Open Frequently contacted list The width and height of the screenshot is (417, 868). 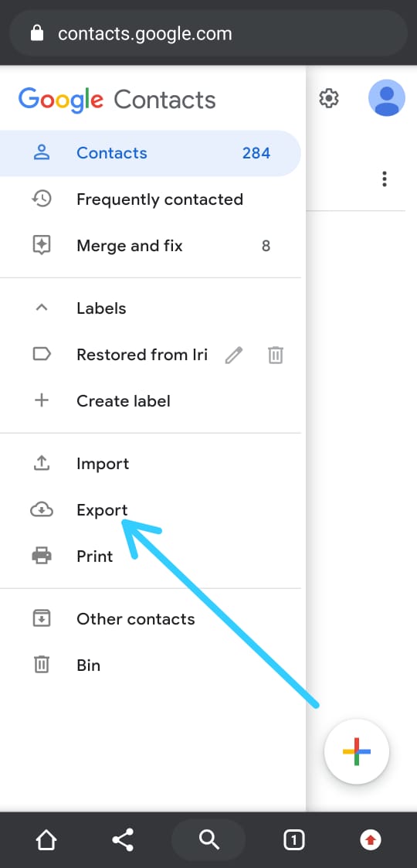click(151, 199)
